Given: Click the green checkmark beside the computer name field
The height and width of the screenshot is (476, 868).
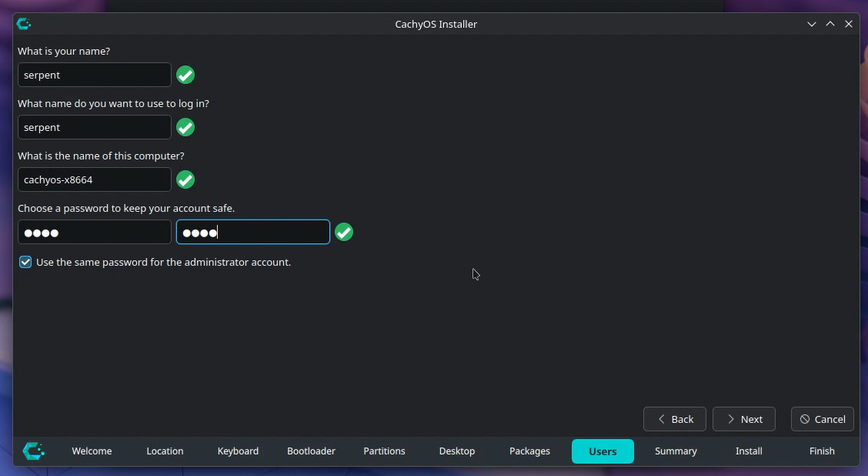Looking at the screenshot, I should (x=185, y=179).
